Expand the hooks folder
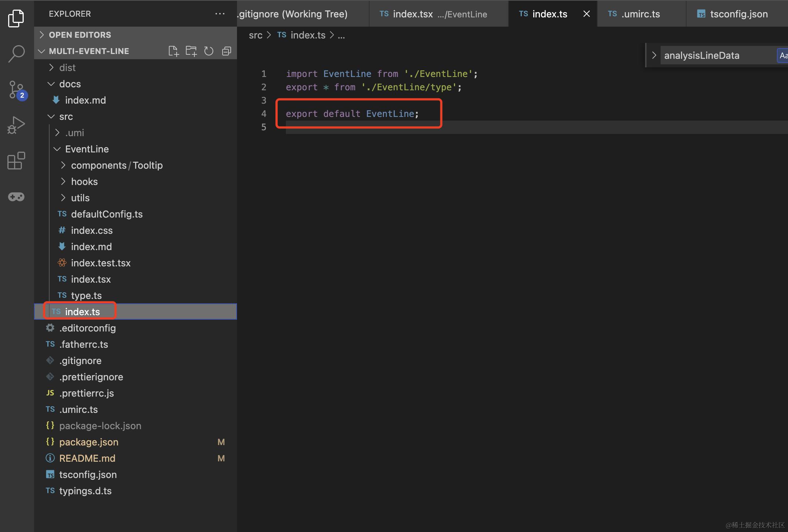 click(136, 181)
